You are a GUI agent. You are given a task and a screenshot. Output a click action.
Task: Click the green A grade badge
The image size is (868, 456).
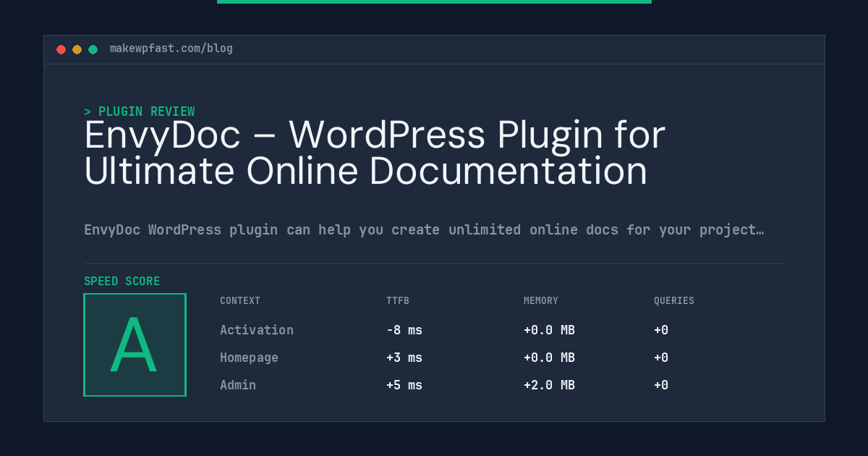click(x=135, y=345)
